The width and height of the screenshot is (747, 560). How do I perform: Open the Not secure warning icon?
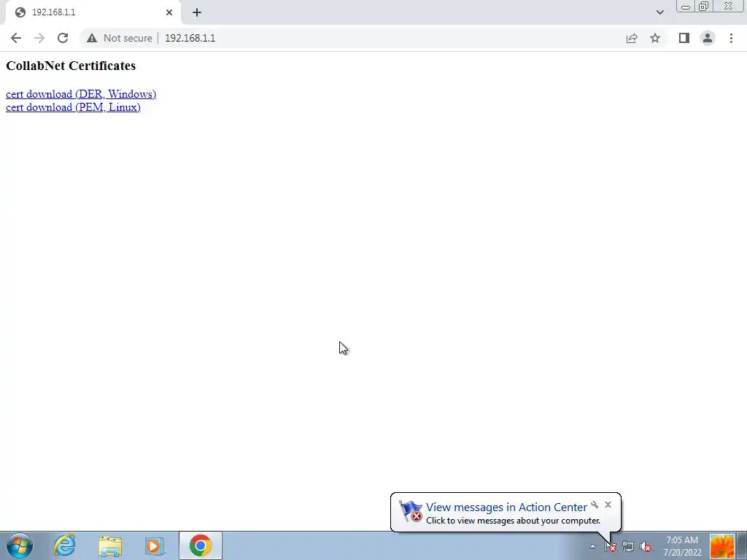coord(92,38)
